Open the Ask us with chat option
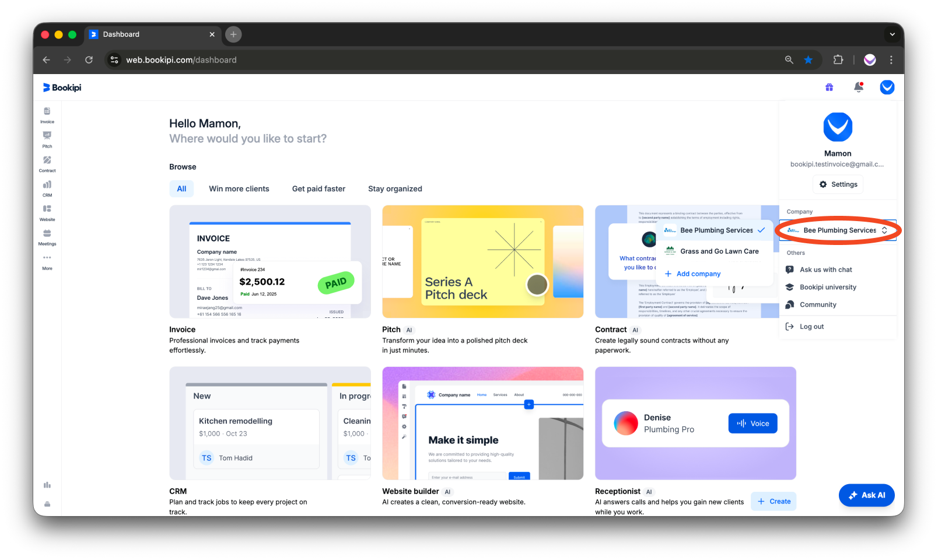Viewport: 938px width, 560px height. 824,269
